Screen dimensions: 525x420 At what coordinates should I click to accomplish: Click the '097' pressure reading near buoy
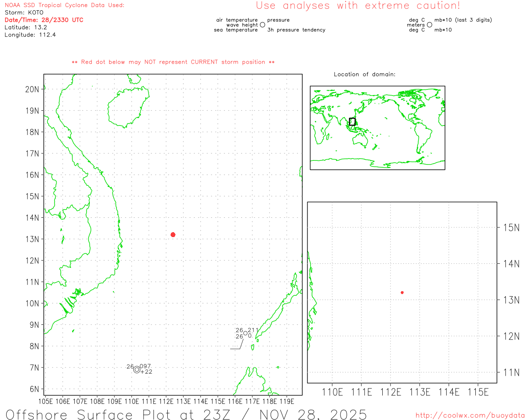point(145,366)
